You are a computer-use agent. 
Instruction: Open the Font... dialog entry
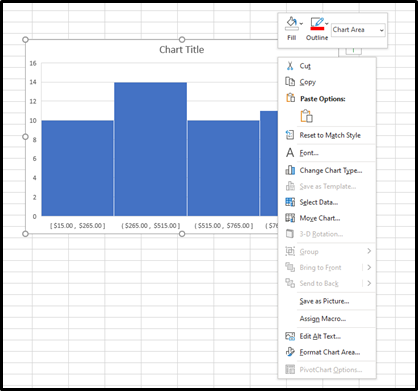click(x=309, y=153)
